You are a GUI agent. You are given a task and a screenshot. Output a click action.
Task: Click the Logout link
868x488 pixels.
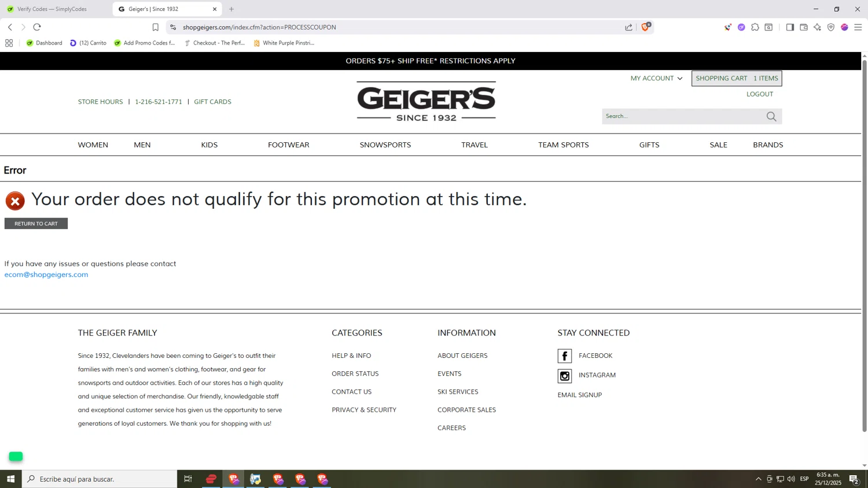click(760, 94)
